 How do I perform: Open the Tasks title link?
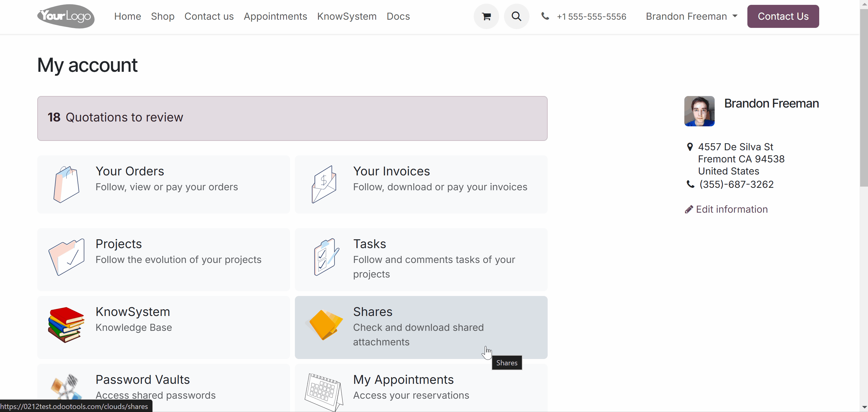pyautogui.click(x=370, y=244)
